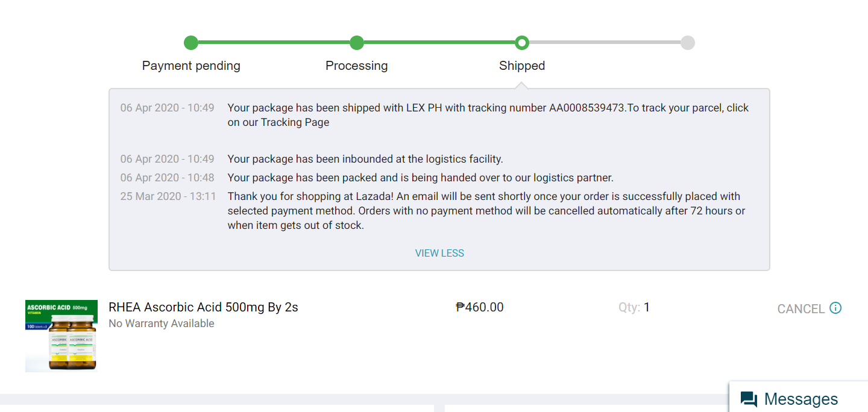Click the grey final delivery step dot
Screen dimensions: 868x412
click(688, 43)
